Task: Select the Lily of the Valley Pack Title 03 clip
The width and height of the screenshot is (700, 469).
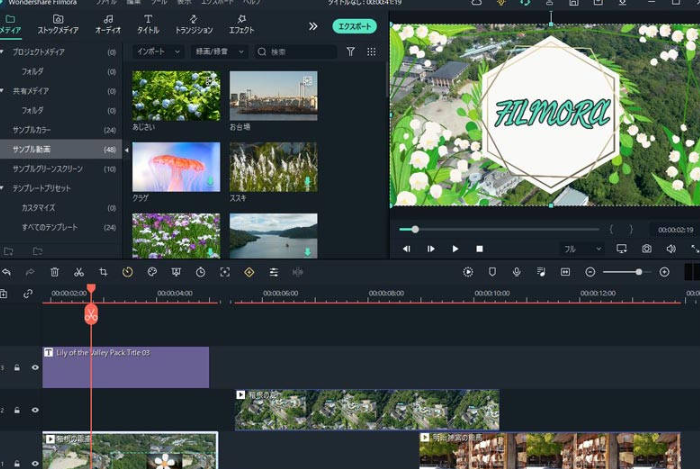Action: point(125,367)
